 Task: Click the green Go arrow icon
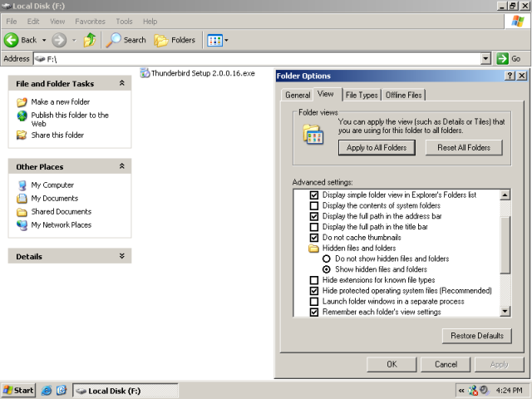pos(502,58)
